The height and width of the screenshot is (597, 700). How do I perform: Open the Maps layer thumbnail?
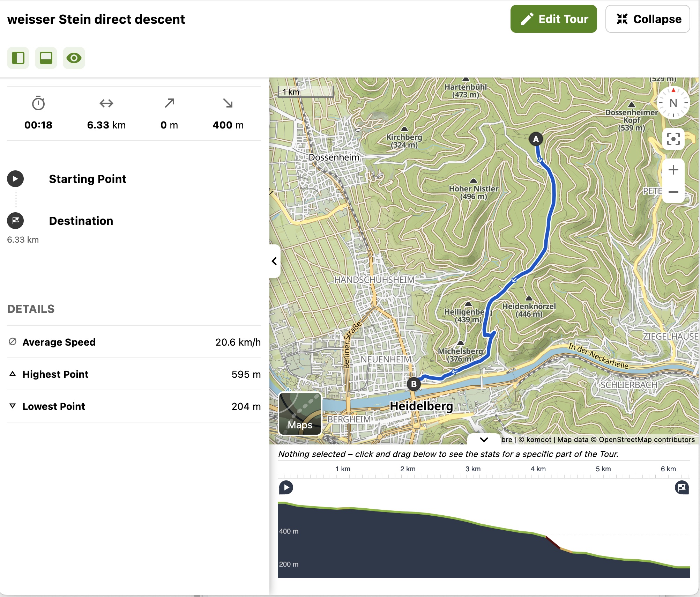pyautogui.click(x=300, y=414)
